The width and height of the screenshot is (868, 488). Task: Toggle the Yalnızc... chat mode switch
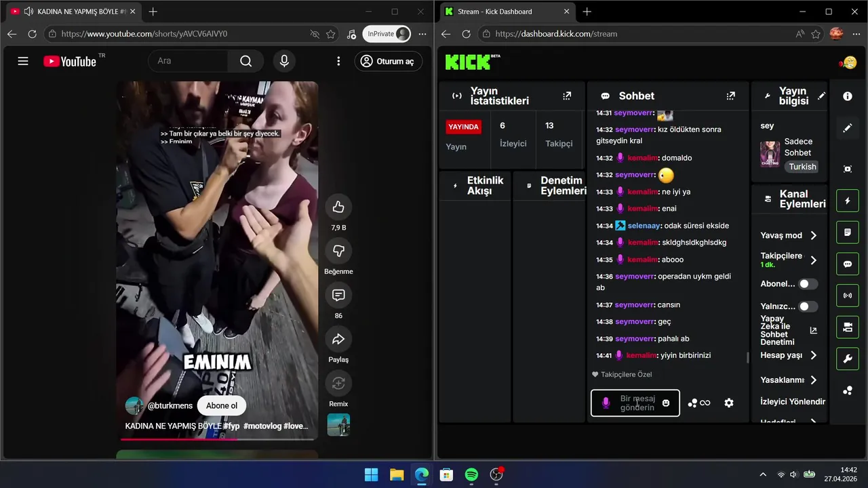808,306
